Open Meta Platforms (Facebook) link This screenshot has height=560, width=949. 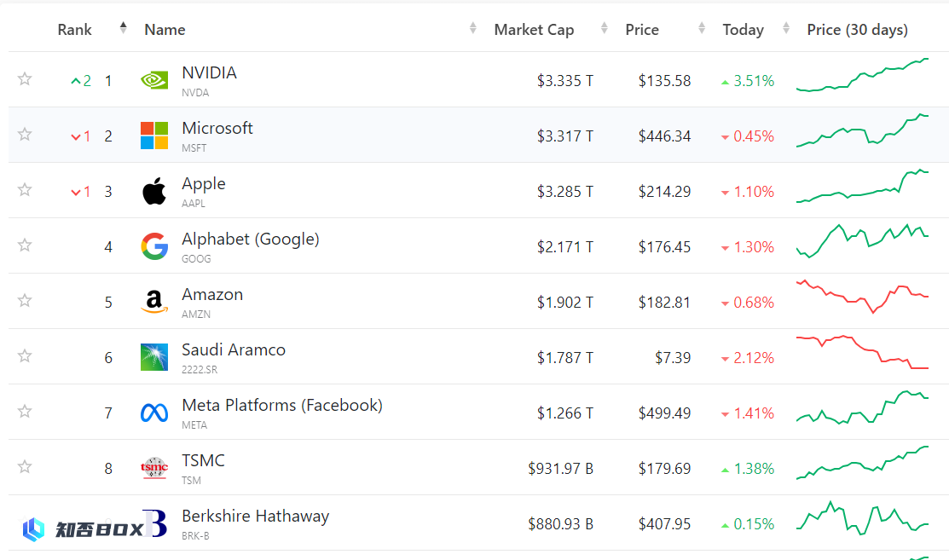282,405
